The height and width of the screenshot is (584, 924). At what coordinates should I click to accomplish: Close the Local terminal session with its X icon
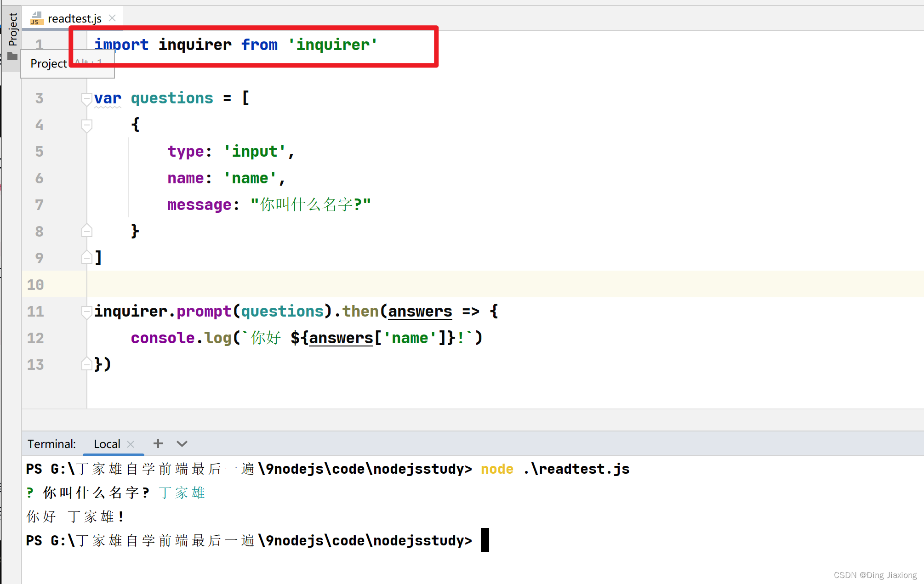point(130,444)
